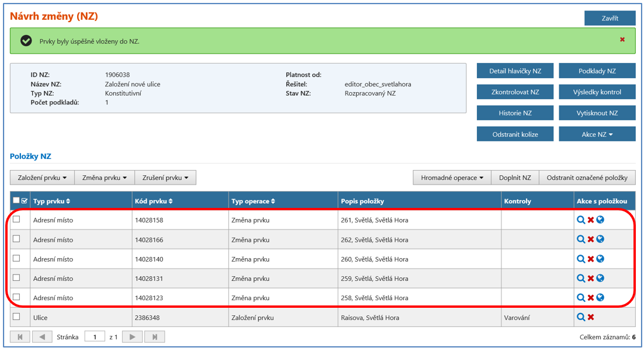
Task: Toggle select-all checkbox in table header
Action: click(x=16, y=201)
